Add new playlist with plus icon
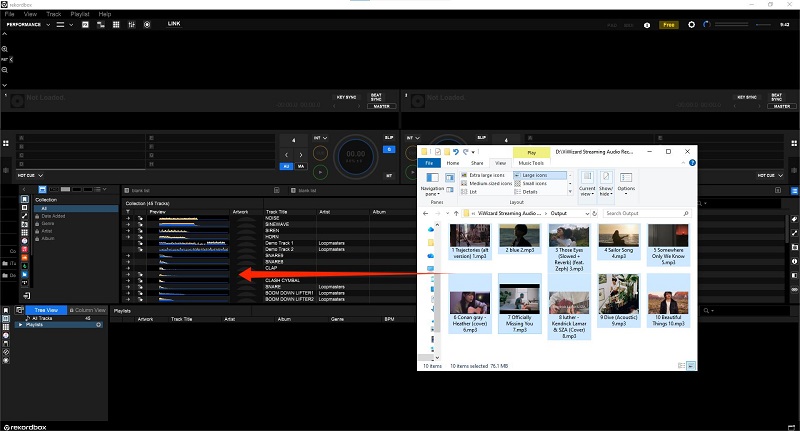Viewport: 800px width, 431px height. click(x=98, y=325)
